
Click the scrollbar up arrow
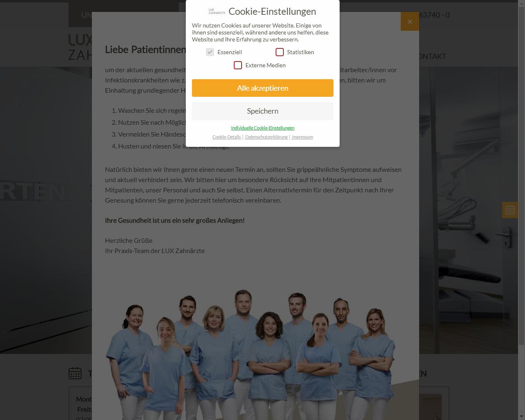(x=521, y=3)
